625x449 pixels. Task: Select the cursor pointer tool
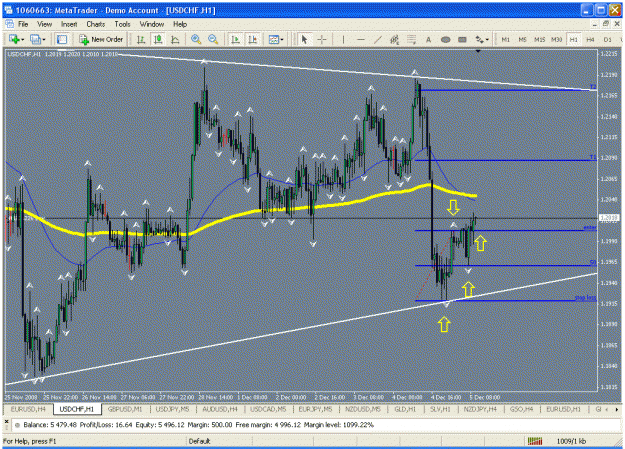tap(305, 39)
